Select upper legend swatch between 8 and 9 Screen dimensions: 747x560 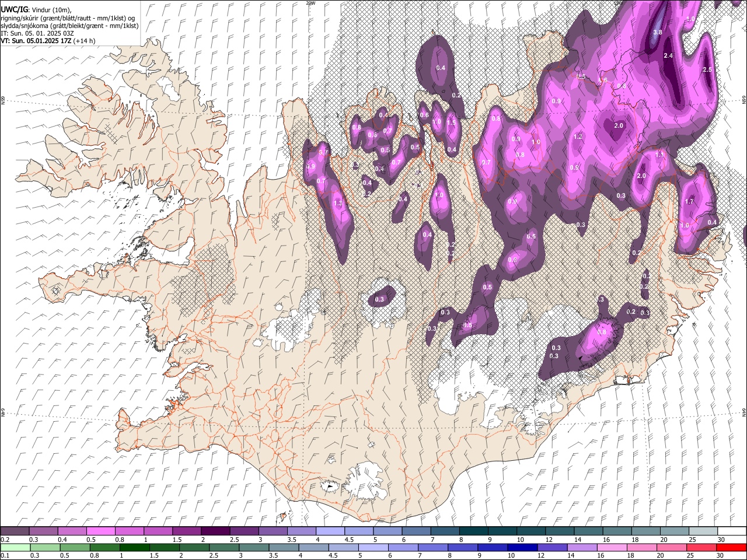point(473,531)
